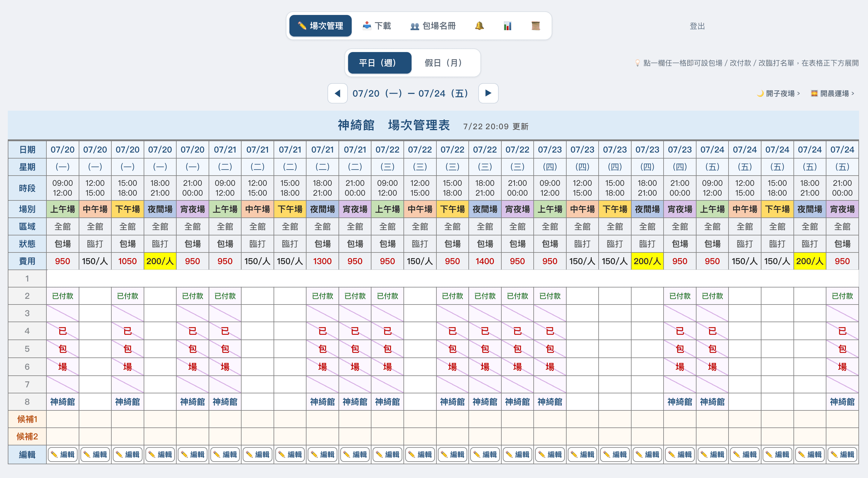The height and width of the screenshot is (478, 868).
Task: Edit 07/21 12:00 中午場 column
Action: (x=257, y=454)
